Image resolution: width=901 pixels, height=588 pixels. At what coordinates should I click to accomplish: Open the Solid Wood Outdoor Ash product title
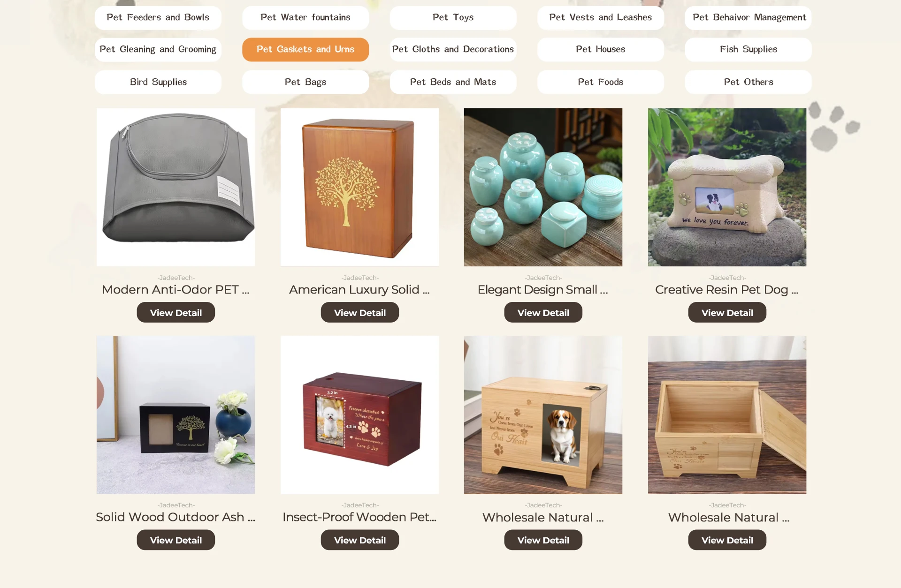click(176, 517)
